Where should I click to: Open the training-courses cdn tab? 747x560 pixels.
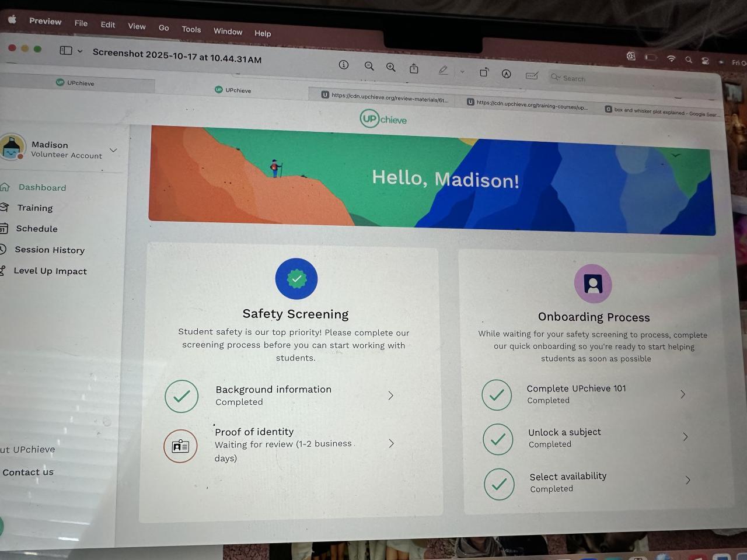pyautogui.click(x=527, y=105)
